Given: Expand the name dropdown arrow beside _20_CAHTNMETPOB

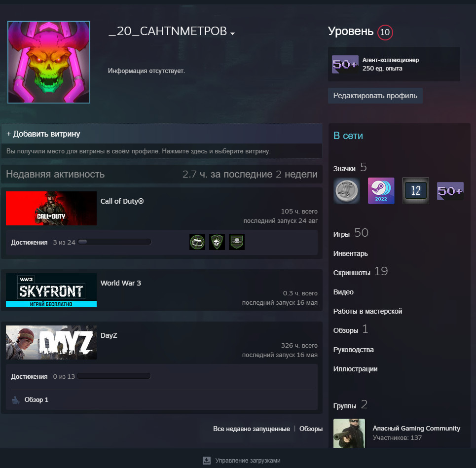Looking at the screenshot, I should click(232, 34).
